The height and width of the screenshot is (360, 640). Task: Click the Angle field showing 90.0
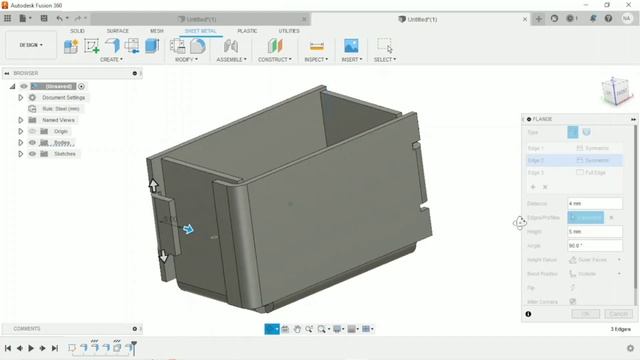(595, 246)
